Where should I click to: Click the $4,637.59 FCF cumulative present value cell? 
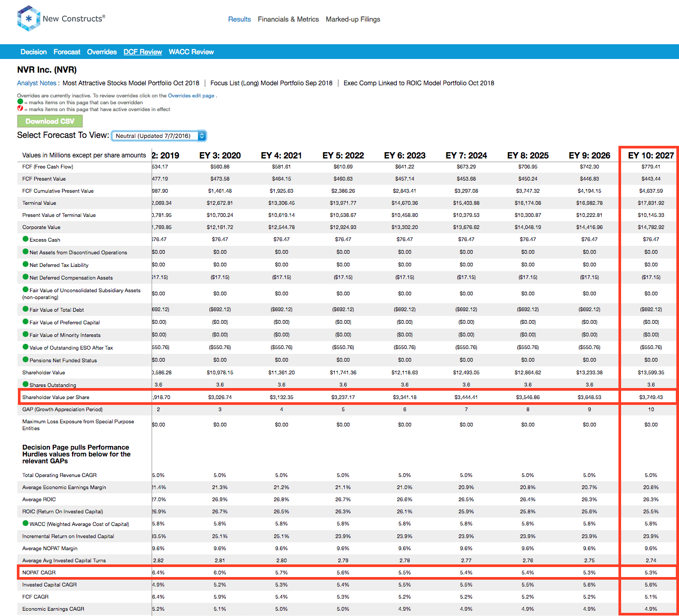click(651, 191)
